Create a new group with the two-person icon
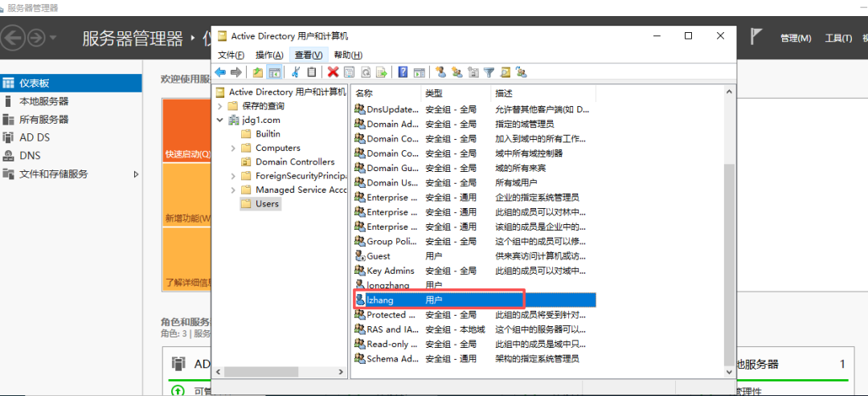 tap(457, 72)
